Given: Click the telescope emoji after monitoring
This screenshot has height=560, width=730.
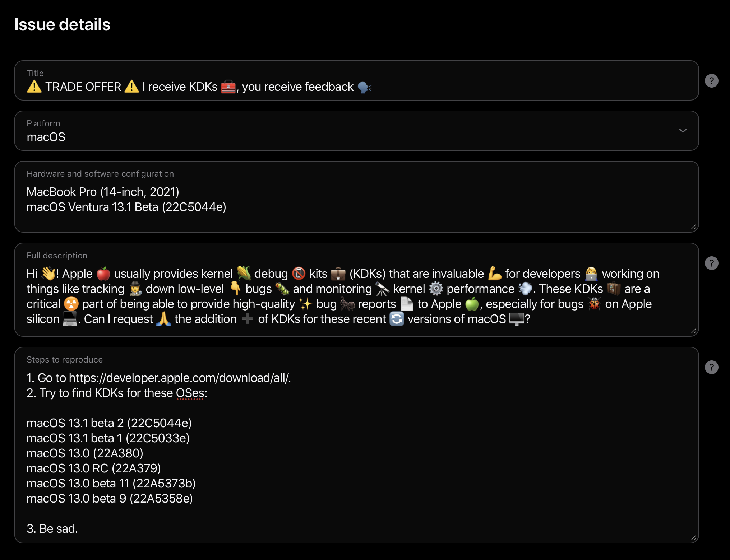Looking at the screenshot, I should click(x=382, y=289).
